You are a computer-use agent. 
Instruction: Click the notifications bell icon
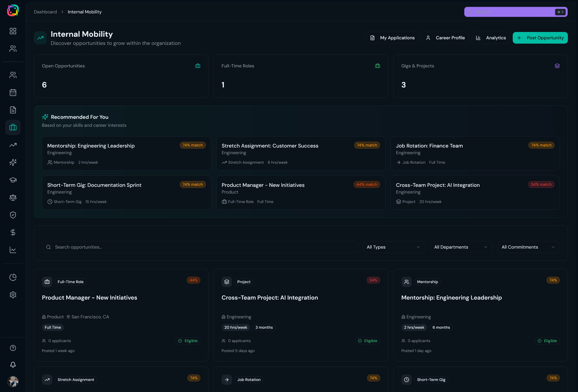click(x=13, y=364)
